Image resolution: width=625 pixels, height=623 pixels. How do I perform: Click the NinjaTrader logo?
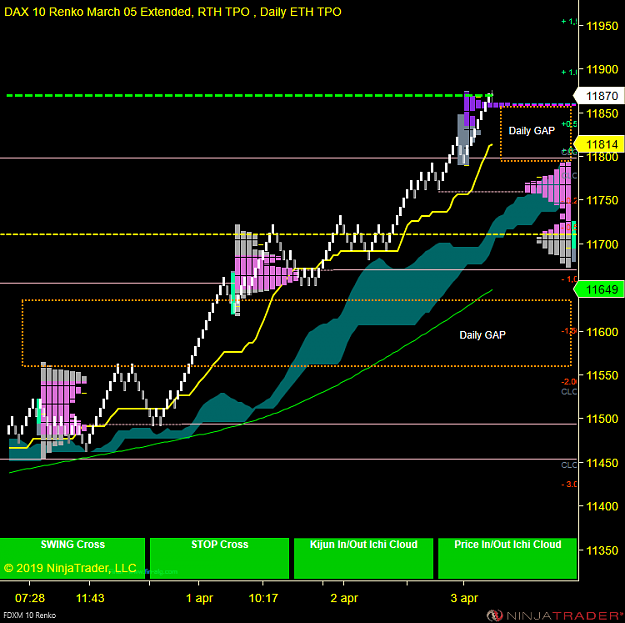(555, 615)
